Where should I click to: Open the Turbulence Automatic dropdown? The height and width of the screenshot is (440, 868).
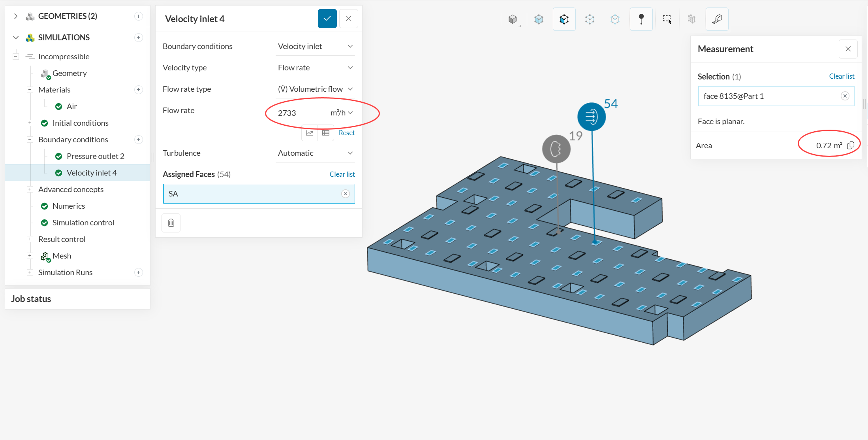(x=315, y=153)
